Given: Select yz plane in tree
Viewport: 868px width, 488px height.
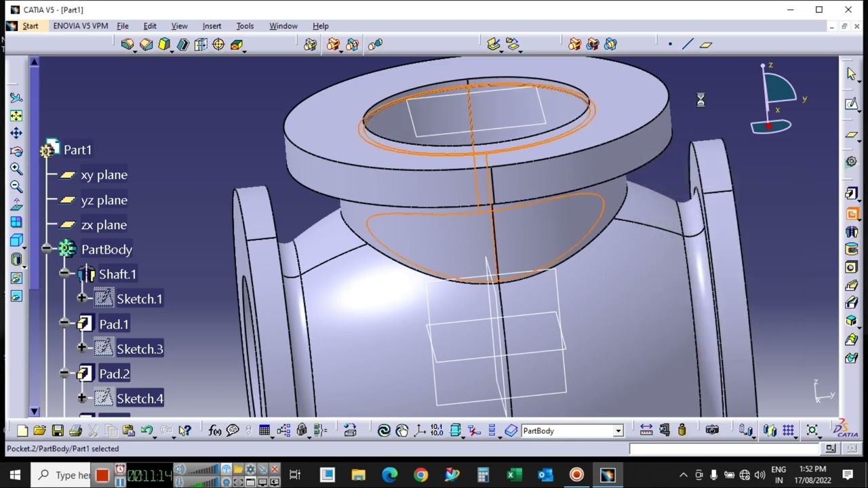Looking at the screenshot, I should coord(104,200).
